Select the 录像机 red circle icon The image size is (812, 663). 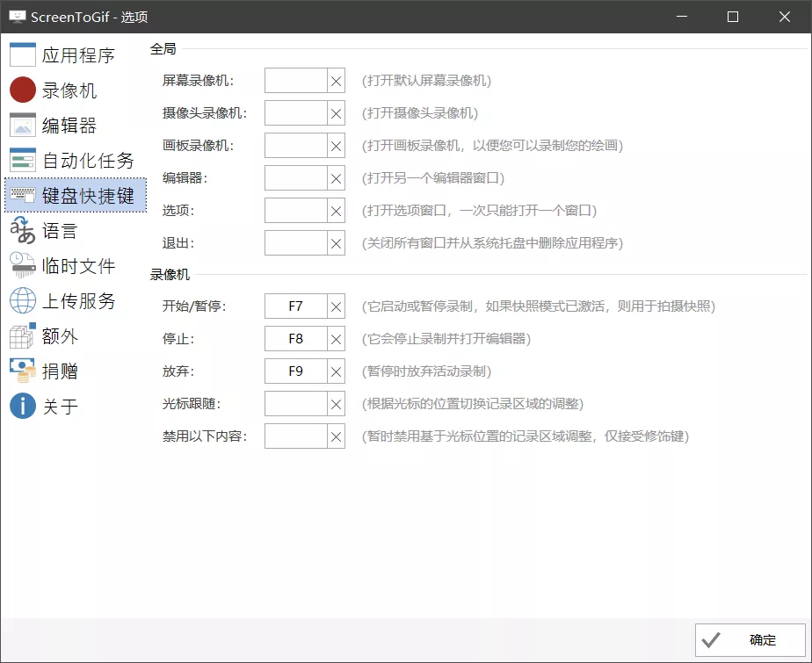pos(23,90)
